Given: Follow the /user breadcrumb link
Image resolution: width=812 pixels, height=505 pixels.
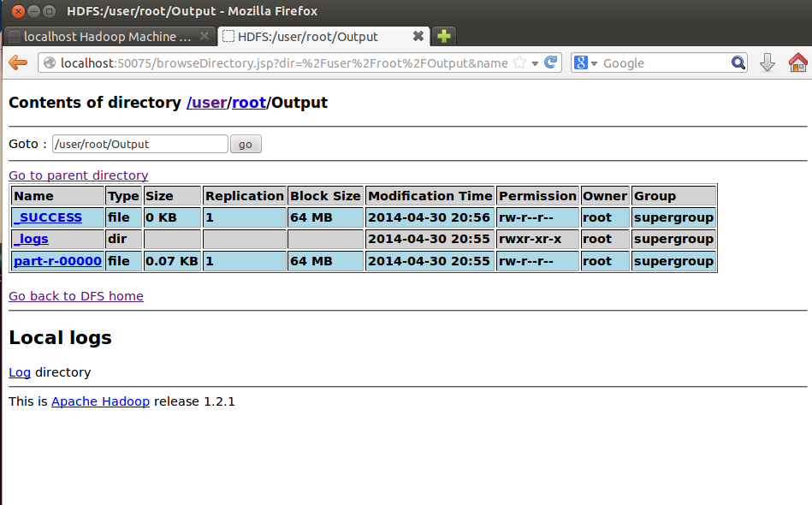Looking at the screenshot, I should (207, 103).
